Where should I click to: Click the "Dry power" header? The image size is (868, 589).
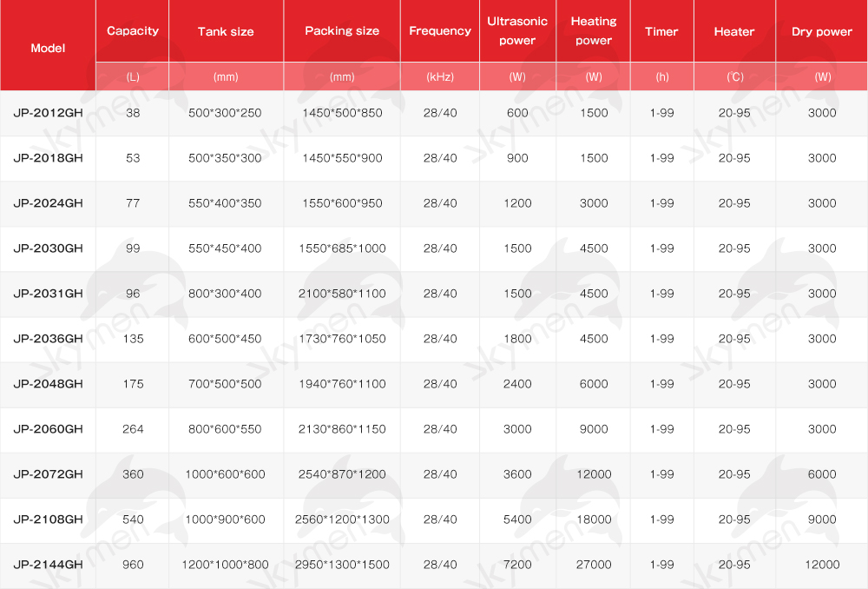tap(822, 31)
